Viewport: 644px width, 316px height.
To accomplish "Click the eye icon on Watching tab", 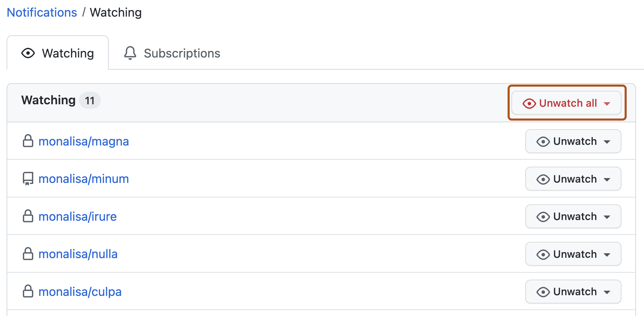I will [x=28, y=53].
